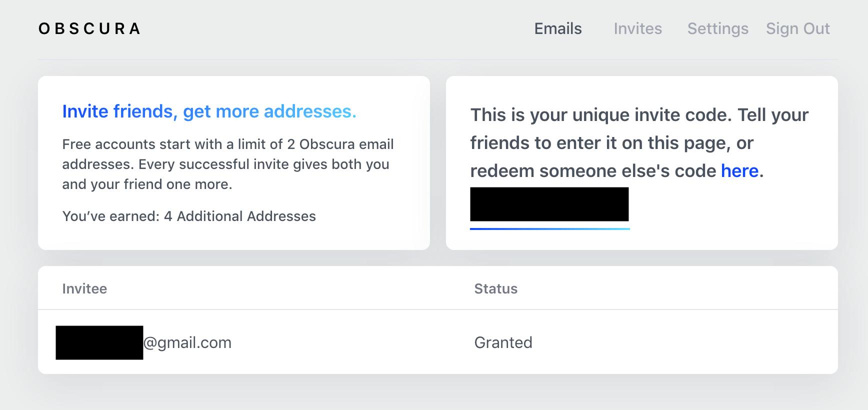The image size is (868, 410).
Task: Select the blacked-out unique invite code
Action: (x=549, y=204)
